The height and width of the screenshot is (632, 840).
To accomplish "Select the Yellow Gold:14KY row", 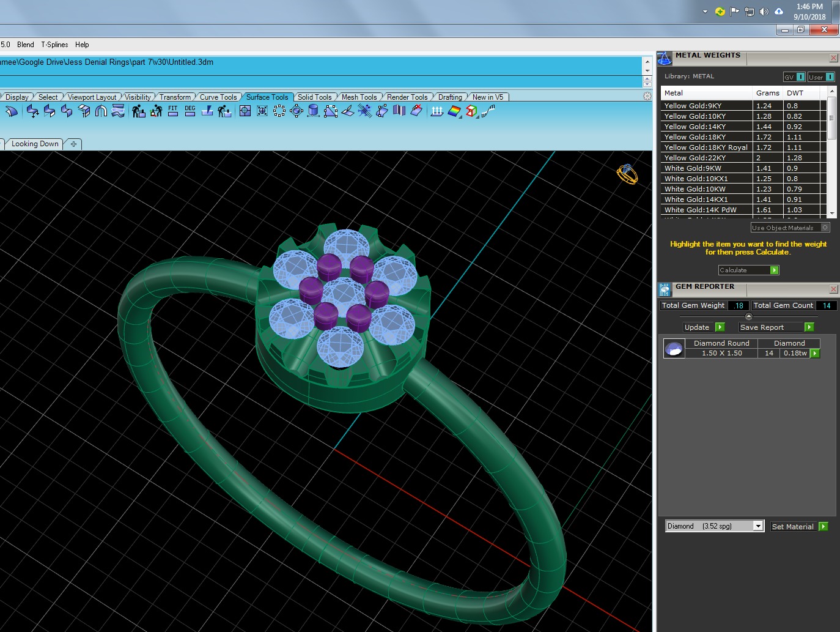I will pos(743,127).
